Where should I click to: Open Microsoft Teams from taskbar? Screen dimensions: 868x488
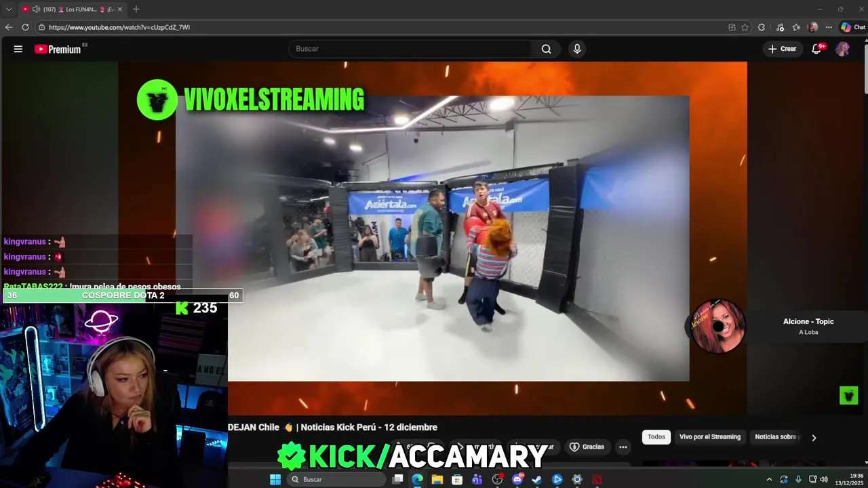pyautogui.click(x=477, y=479)
